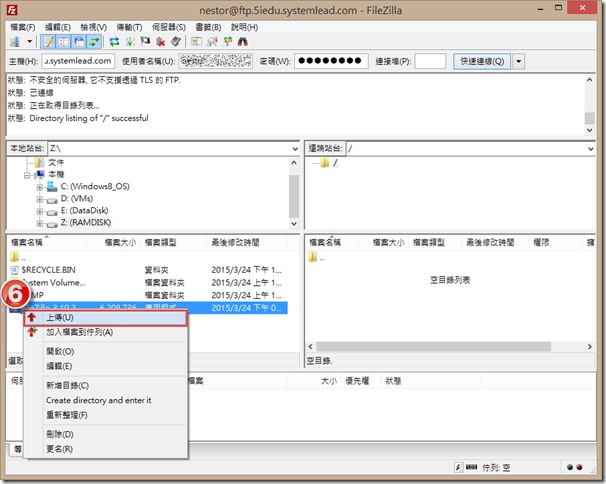
Task: Click the 快速連線(Q) button
Action: pos(482,61)
